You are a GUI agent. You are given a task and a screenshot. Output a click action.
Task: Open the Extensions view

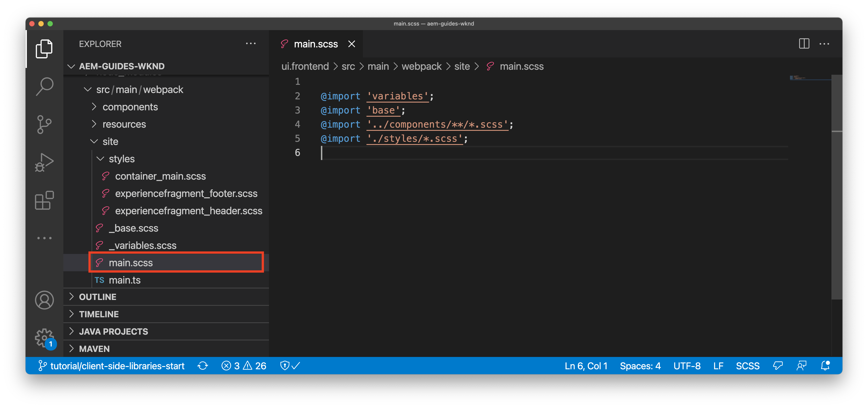pos(44,200)
